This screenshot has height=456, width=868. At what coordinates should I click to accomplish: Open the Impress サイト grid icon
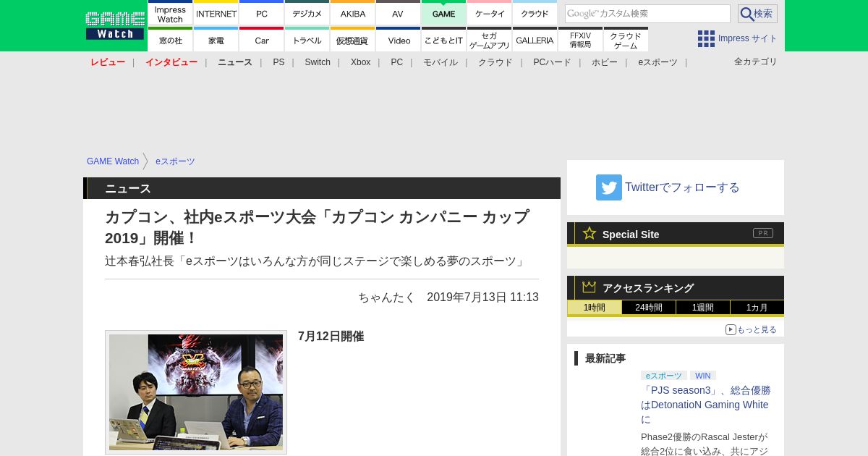pos(706,38)
